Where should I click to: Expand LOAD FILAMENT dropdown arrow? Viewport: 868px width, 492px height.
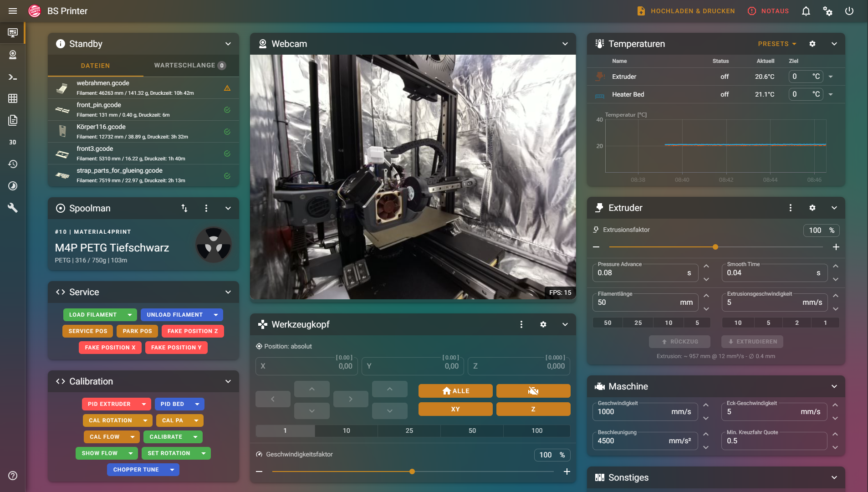pos(130,315)
